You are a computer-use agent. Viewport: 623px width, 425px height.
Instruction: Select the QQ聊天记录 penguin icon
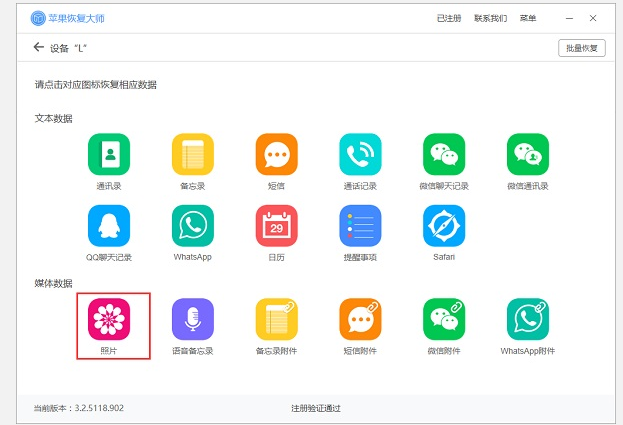tap(109, 226)
